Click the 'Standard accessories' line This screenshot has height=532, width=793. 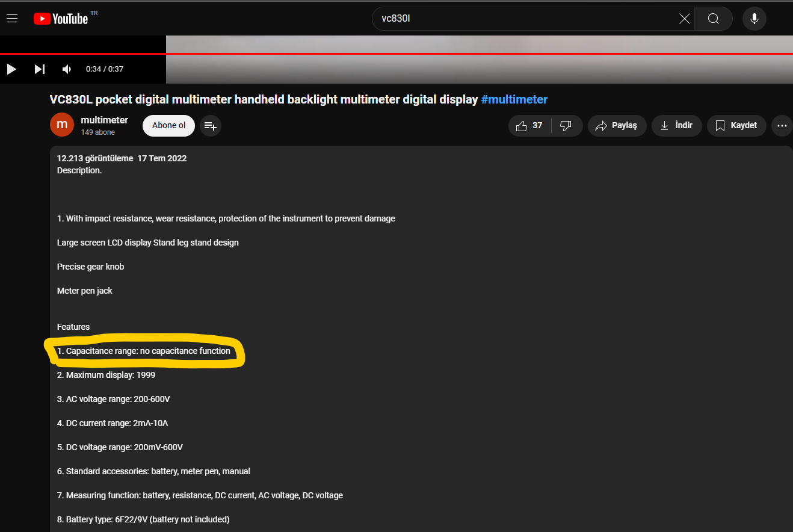pos(153,471)
